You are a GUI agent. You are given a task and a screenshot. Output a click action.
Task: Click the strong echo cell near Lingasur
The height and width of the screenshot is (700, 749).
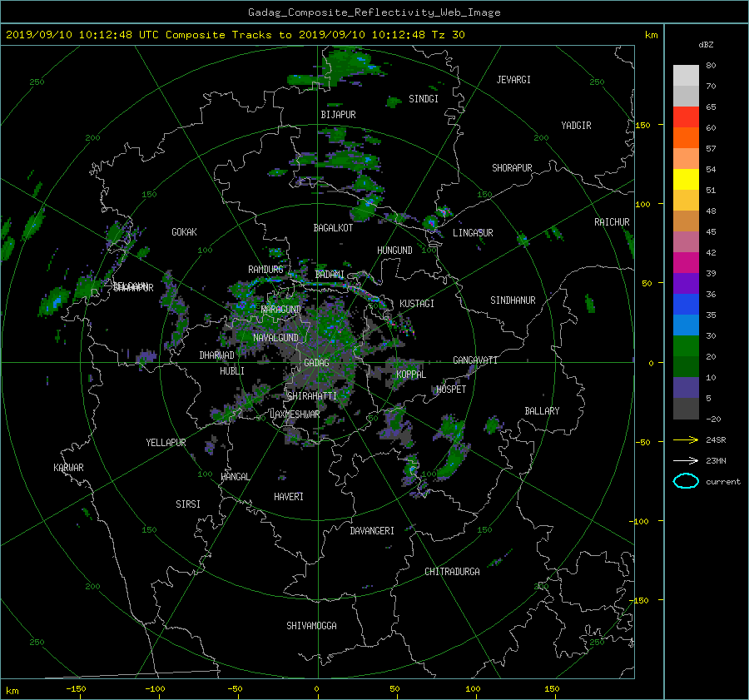pyautogui.click(x=431, y=221)
